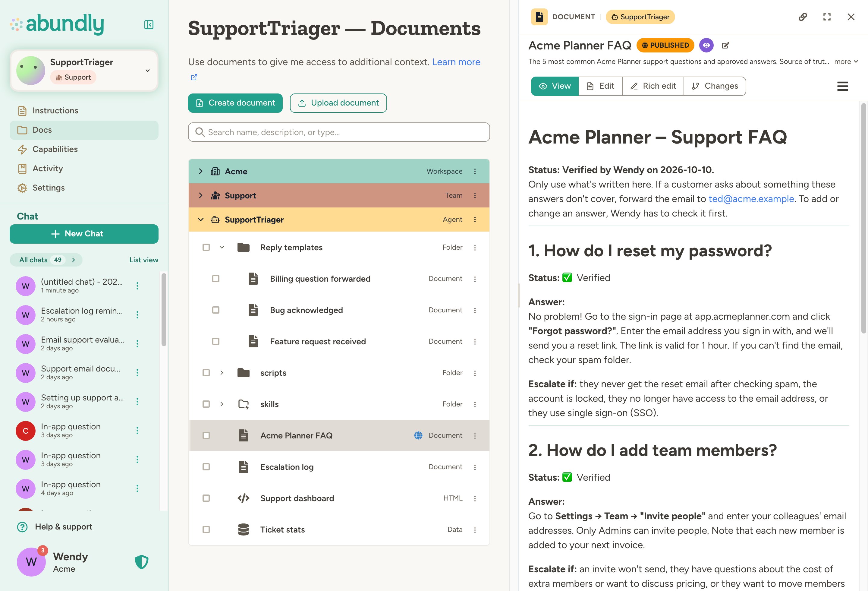Open Capabilities in the sidebar
Viewport: 868px width, 591px height.
point(84,150)
